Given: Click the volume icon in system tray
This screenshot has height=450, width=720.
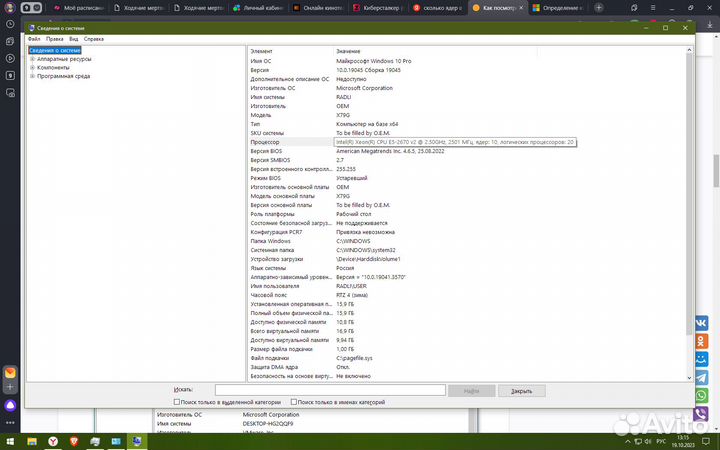Looking at the screenshot, I should pos(648,442).
